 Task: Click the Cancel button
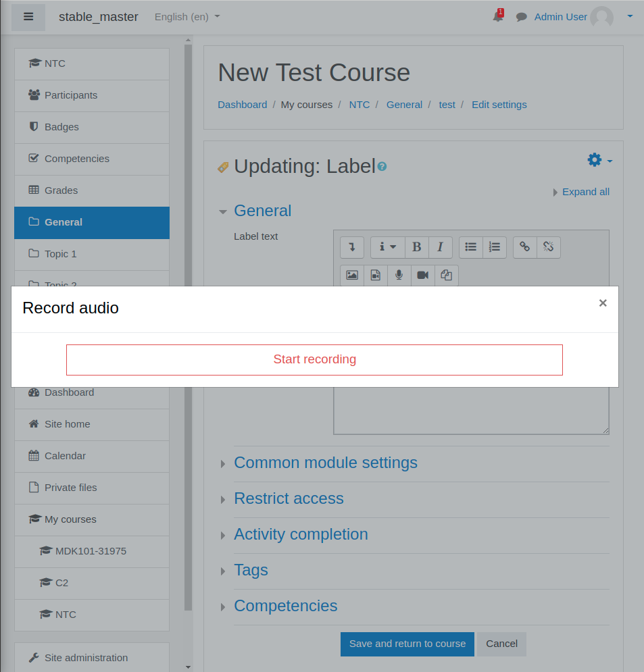coord(501,644)
